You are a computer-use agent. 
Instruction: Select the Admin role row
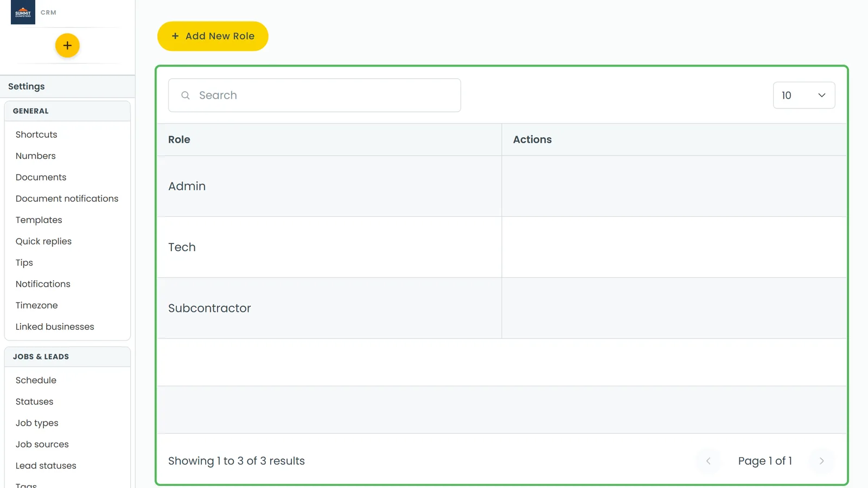(x=502, y=187)
